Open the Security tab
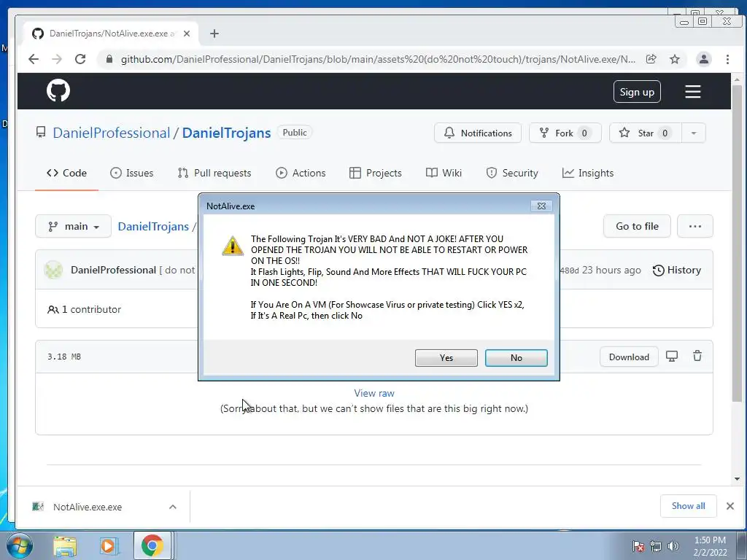 coord(512,173)
